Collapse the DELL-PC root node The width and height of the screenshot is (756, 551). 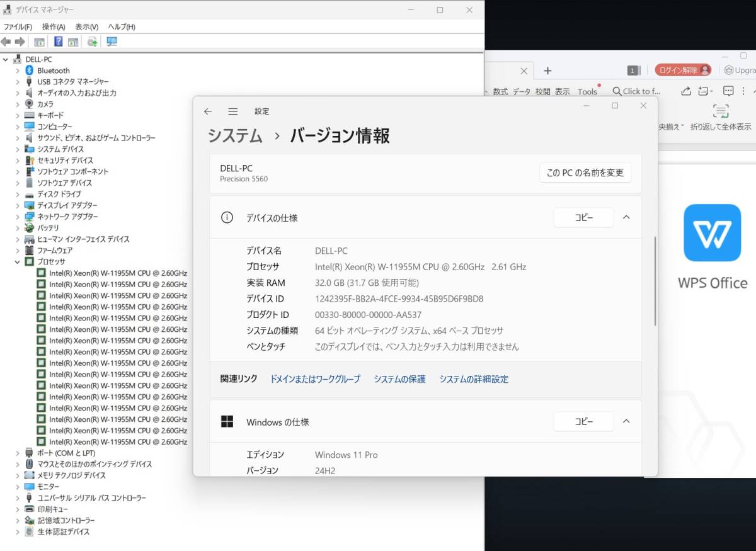click(x=6, y=59)
